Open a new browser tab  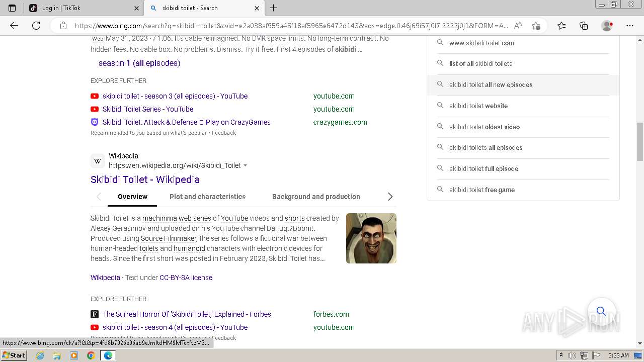[273, 8]
